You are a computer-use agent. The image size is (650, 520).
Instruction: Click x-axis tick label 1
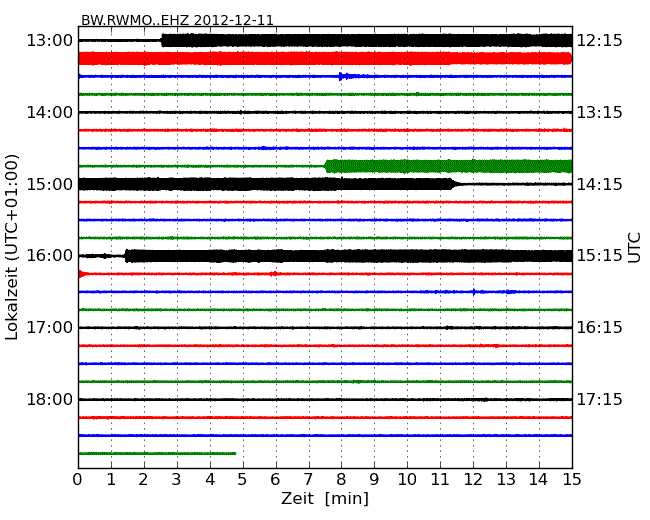pos(111,480)
